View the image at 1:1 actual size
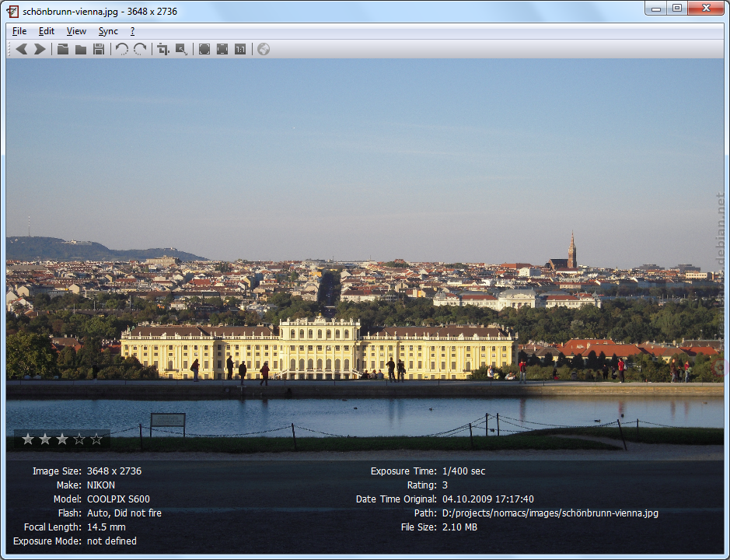 pos(240,49)
